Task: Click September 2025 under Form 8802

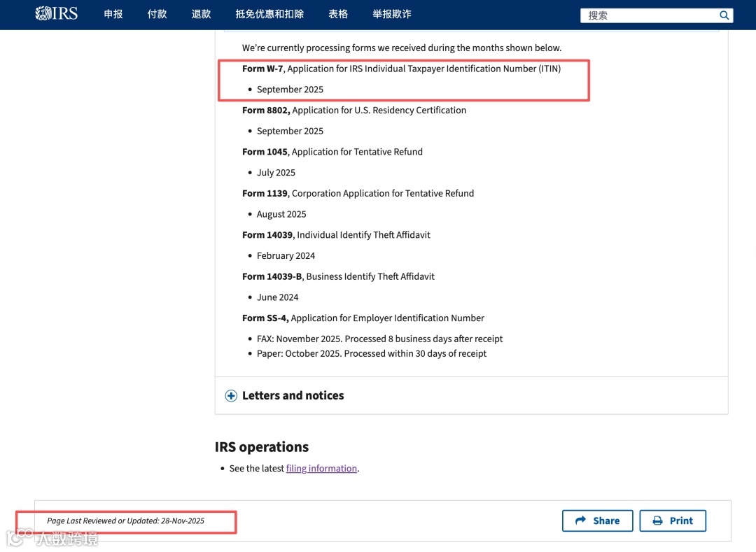Action: coord(290,131)
